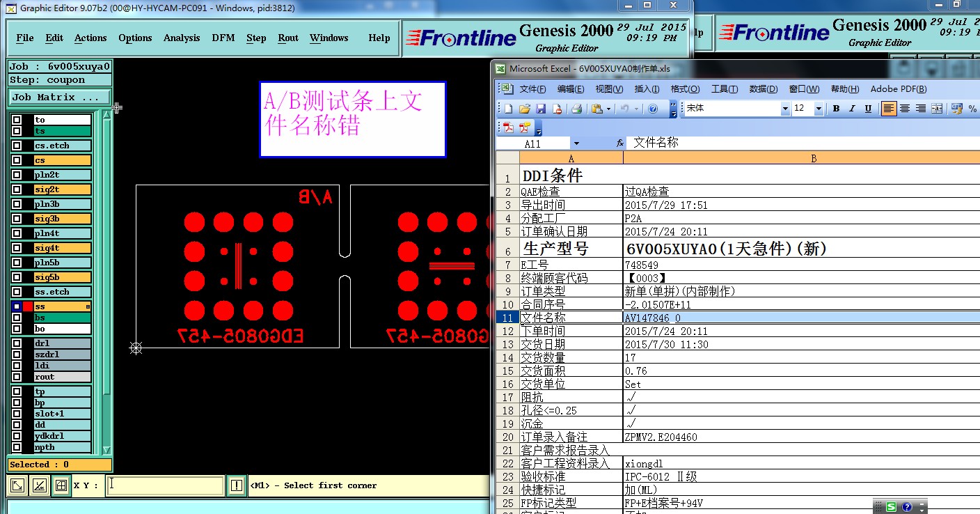Select layer row ydkdrl
The width and height of the screenshot is (980, 514).
click(x=63, y=436)
